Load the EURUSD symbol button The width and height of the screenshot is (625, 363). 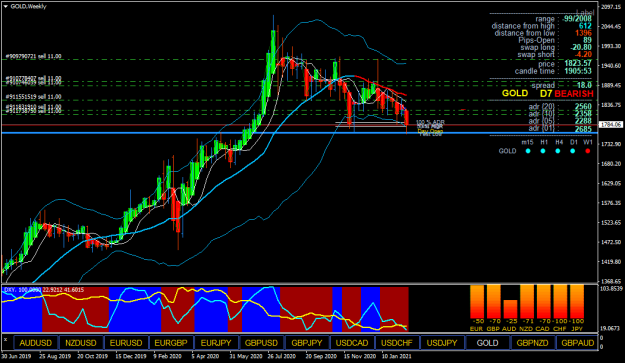pos(126,343)
